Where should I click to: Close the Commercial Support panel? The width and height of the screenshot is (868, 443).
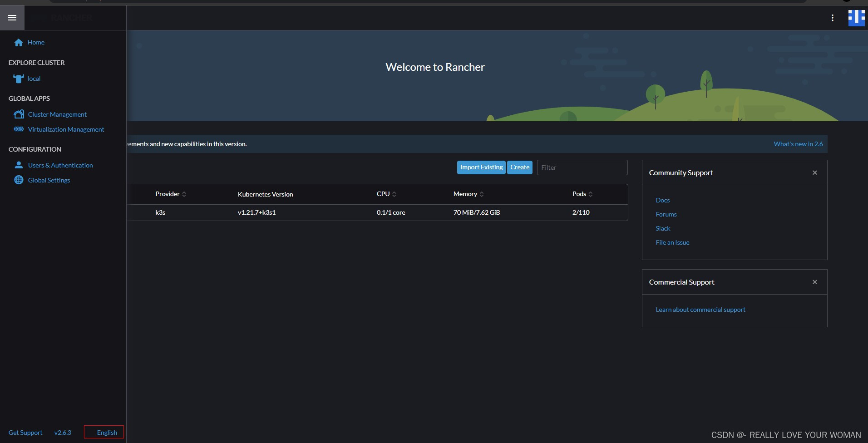pos(814,282)
